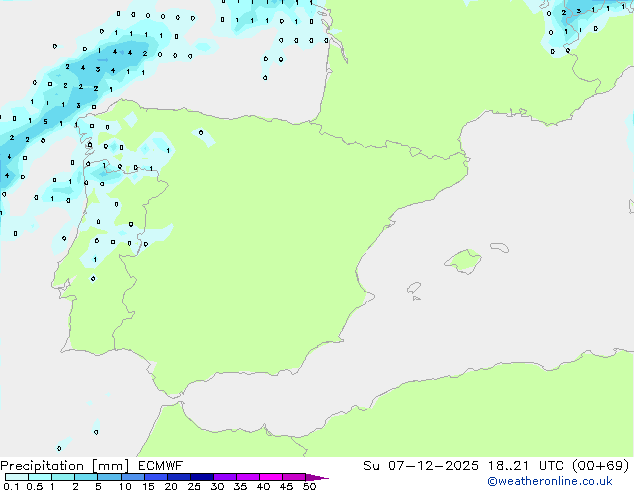Select the 30–35 mm purple legend swatch
The height and width of the screenshot is (490, 634).
pos(224,477)
